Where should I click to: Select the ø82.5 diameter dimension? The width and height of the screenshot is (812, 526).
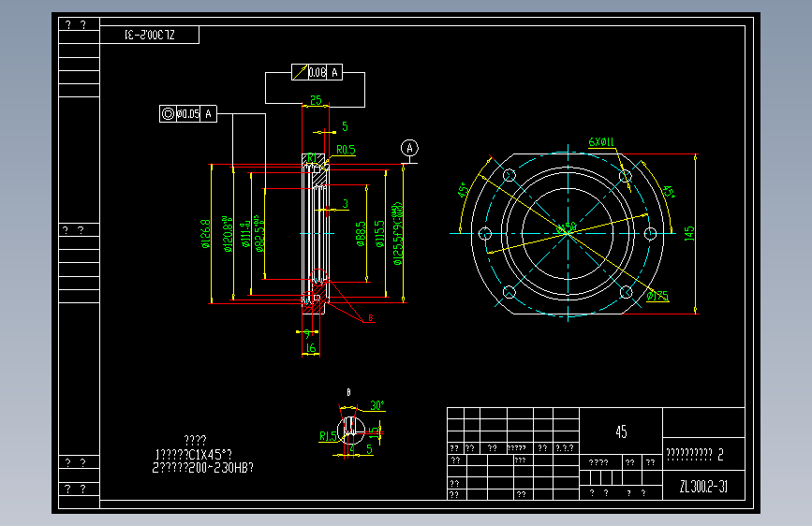click(x=258, y=234)
